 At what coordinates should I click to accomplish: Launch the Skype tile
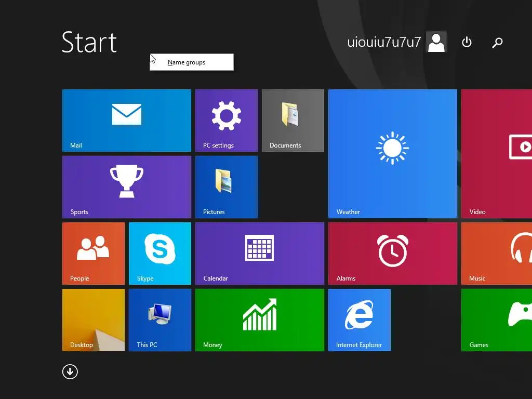click(x=160, y=254)
